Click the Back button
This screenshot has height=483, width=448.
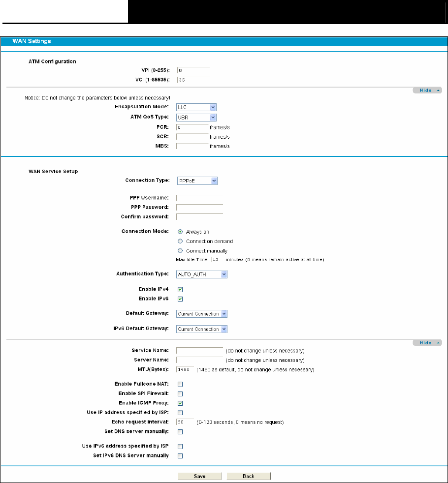coord(249,476)
